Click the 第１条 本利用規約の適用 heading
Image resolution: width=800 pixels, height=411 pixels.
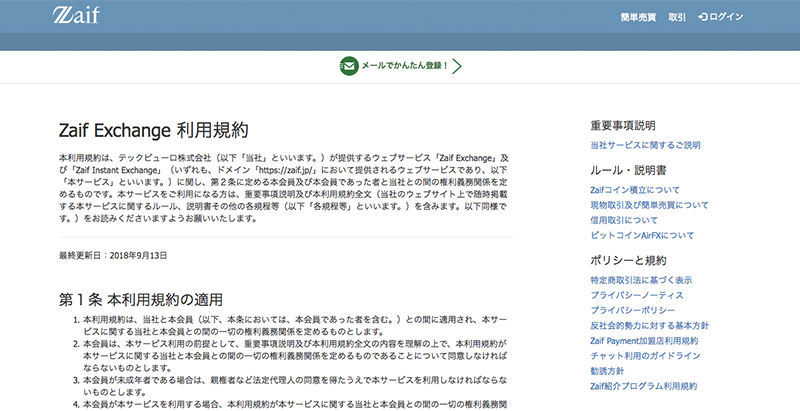[141, 300]
